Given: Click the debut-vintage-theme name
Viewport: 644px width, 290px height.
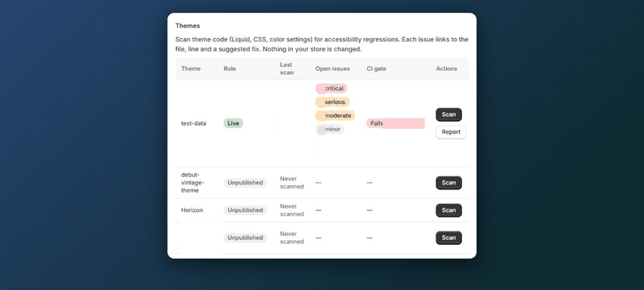Looking at the screenshot, I should tap(192, 182).
